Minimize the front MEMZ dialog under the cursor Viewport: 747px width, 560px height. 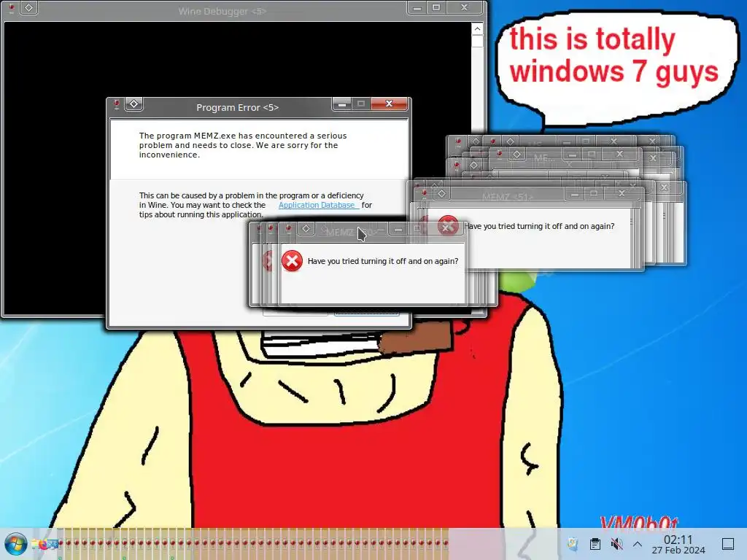coord(398,229)
